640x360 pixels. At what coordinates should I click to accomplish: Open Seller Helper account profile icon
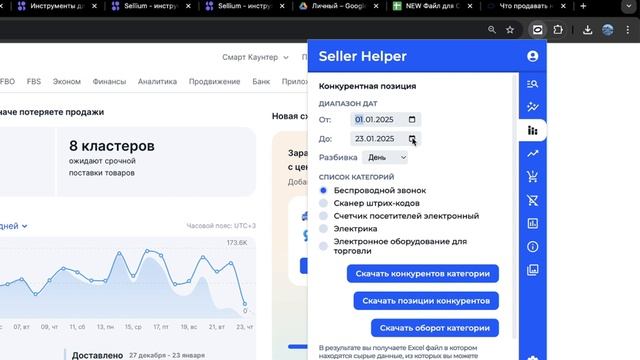[x=532, y=56]
